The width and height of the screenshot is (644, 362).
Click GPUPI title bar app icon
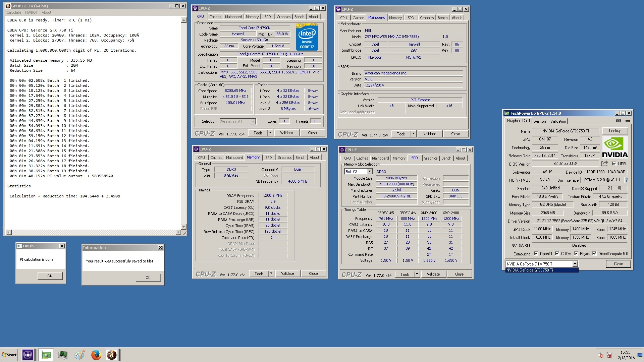tap(8, 6)
